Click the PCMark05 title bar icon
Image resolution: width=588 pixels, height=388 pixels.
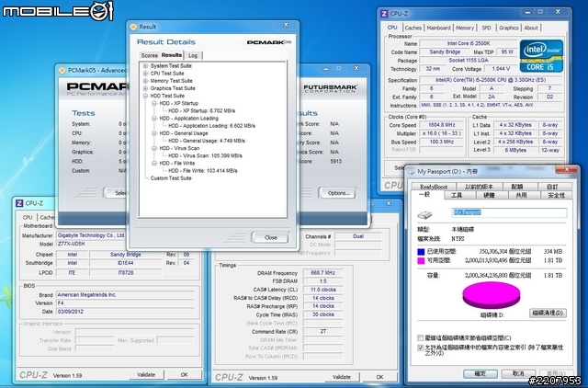point(62,70)
